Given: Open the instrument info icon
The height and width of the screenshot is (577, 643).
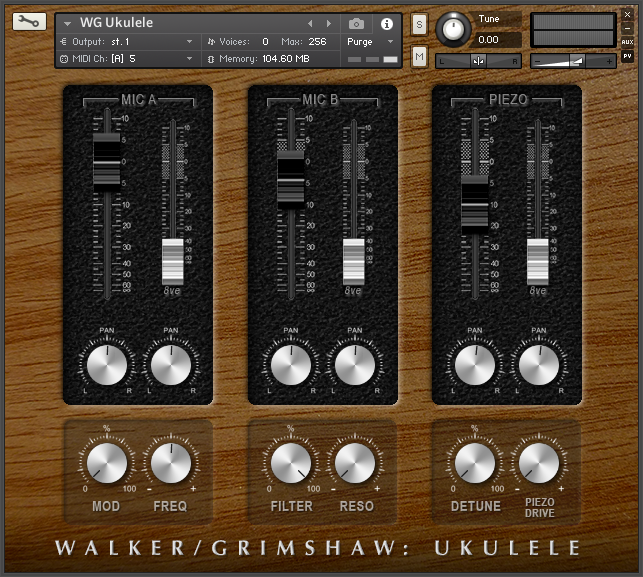Looking at the screenshot, I should click(386, 24).
